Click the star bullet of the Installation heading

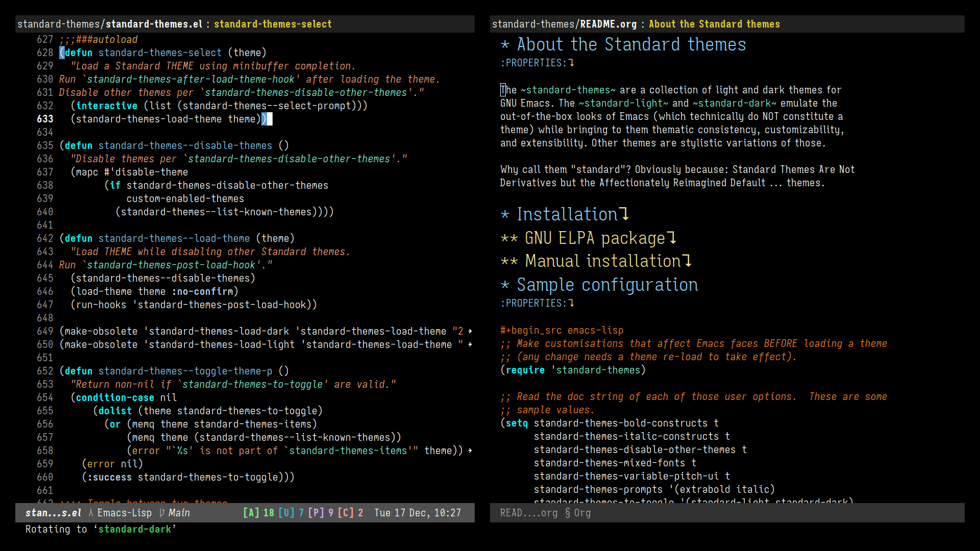pyautogui.click(x=505, y=215)
